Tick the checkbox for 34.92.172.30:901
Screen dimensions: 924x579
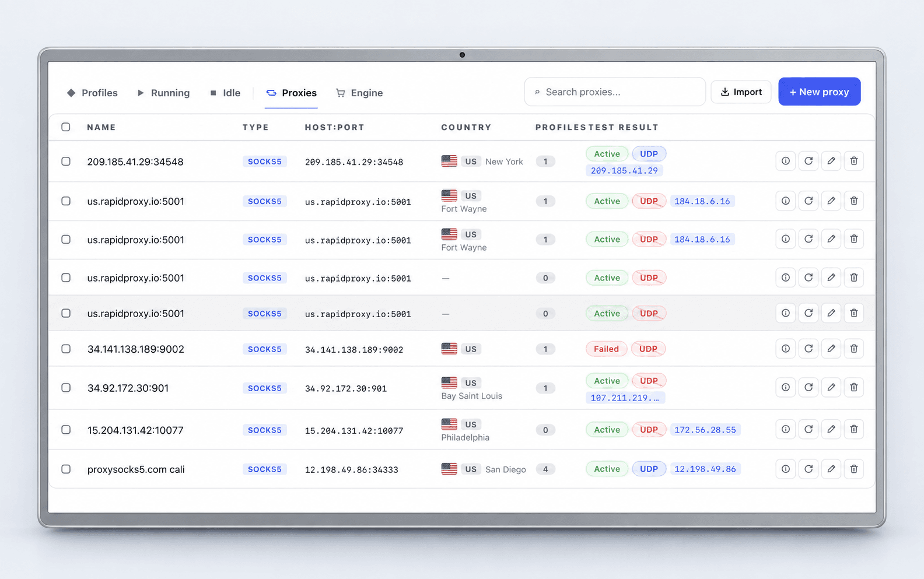(66, 388)
